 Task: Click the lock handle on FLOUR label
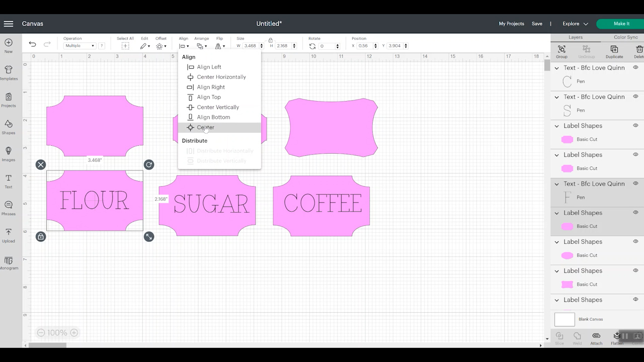pyautogui.click(x=41, y=236)
